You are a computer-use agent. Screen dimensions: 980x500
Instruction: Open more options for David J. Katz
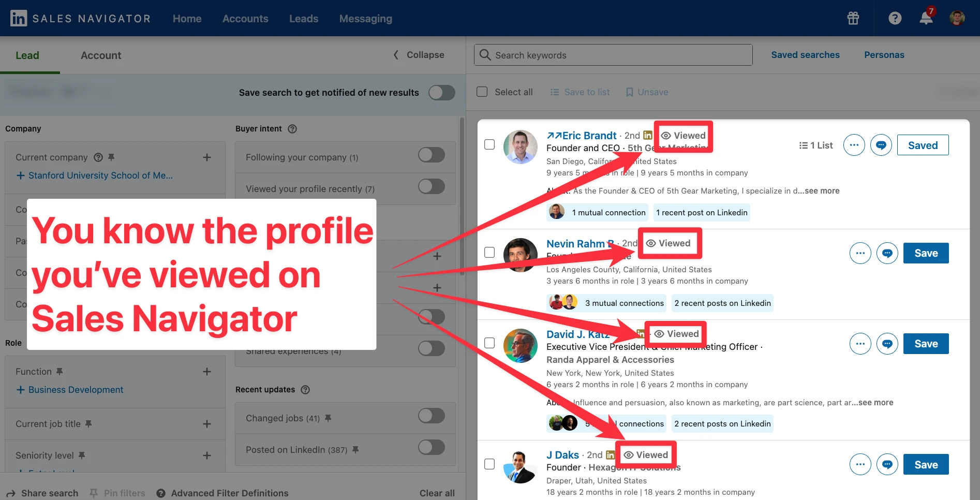pyautogui.click(x=860, y=344)
